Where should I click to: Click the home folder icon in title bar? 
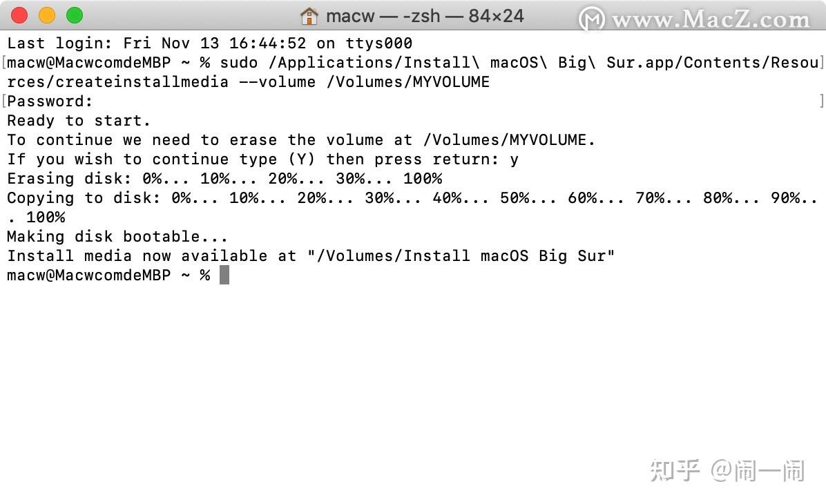pyautogui.click(x=309, y=17)
